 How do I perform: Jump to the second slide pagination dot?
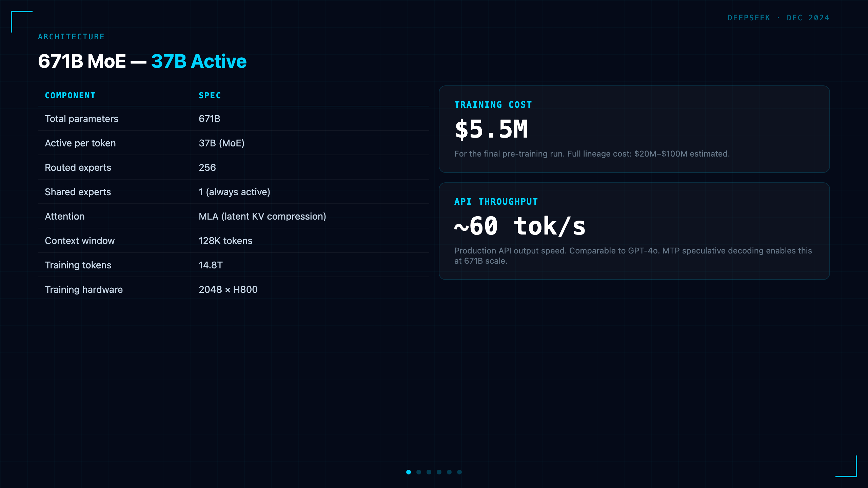419,472
